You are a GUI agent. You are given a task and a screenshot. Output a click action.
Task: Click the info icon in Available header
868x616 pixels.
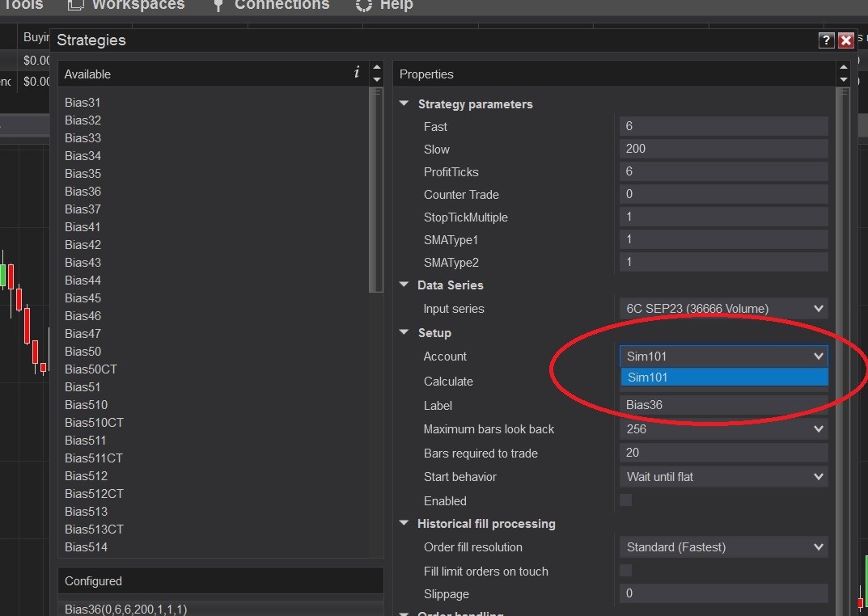[x=357, y=73]
